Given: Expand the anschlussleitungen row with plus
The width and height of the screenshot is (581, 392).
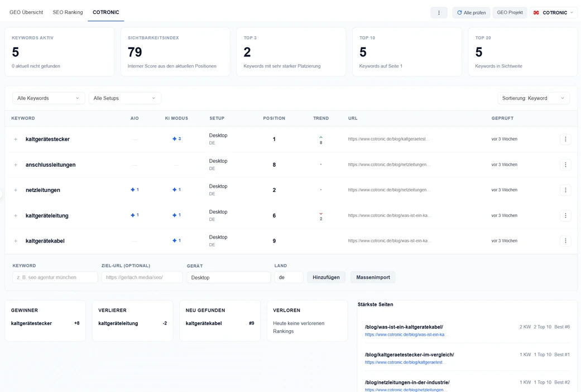Looking at the screenshot, I should pos(16,164).
